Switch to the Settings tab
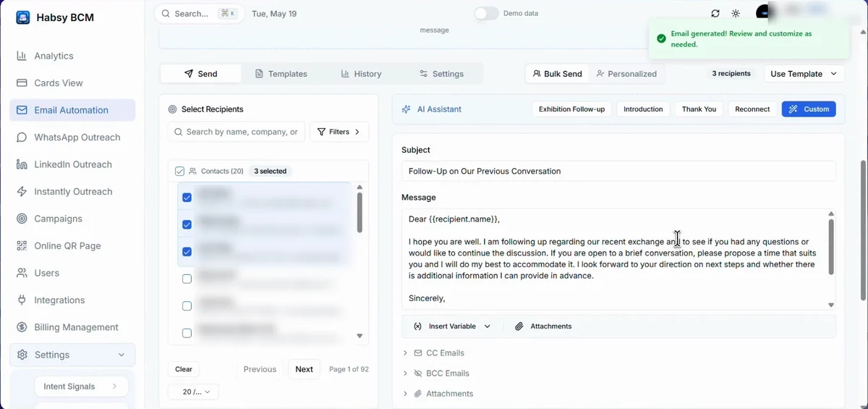This screenshot has height=409, width=868. pyautogui.click(x=442, y=74)
